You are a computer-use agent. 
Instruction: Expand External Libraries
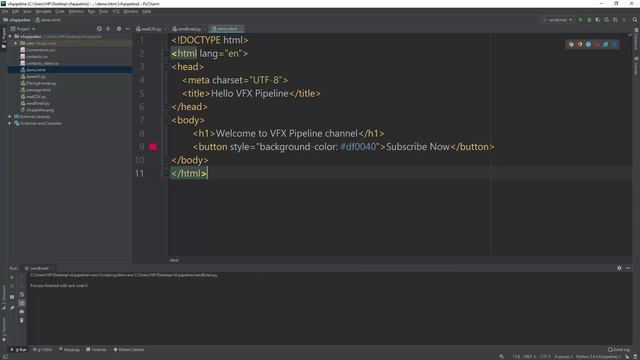tap(10, 117)
